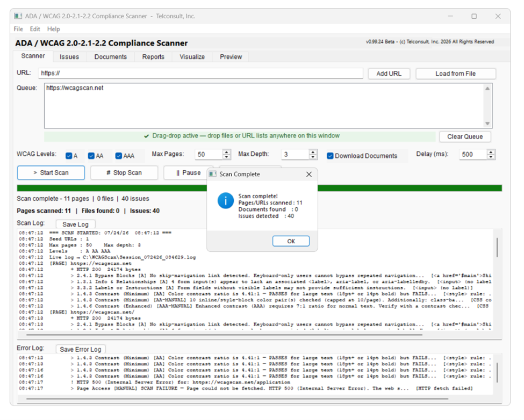
Task: Click the Max Depth input field
Action: [295, 154]
